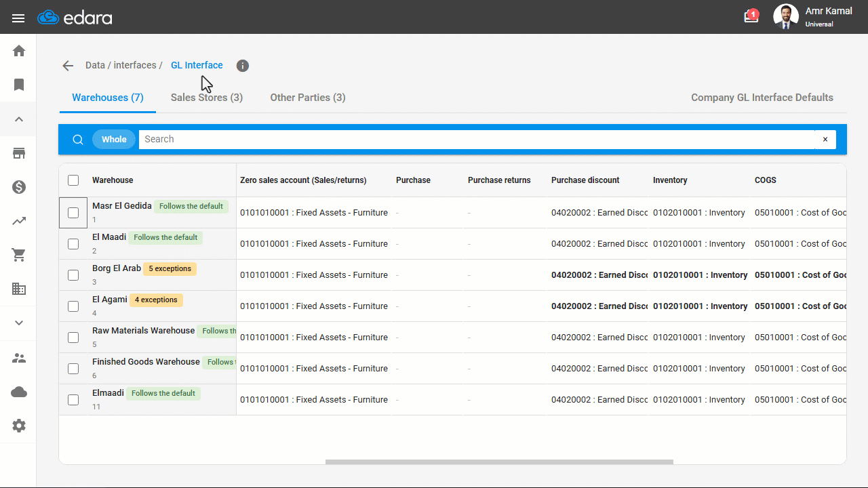Click the magnifier search icon
Screen dimensions: 868x488
[x=78, y=140]
